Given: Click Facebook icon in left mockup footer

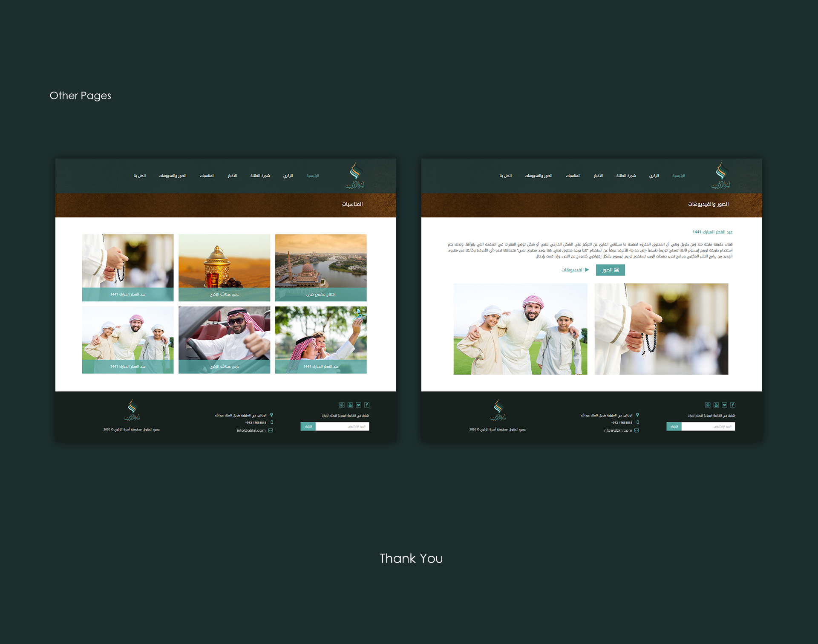Looking at the screenshot, I should (367, 405).
